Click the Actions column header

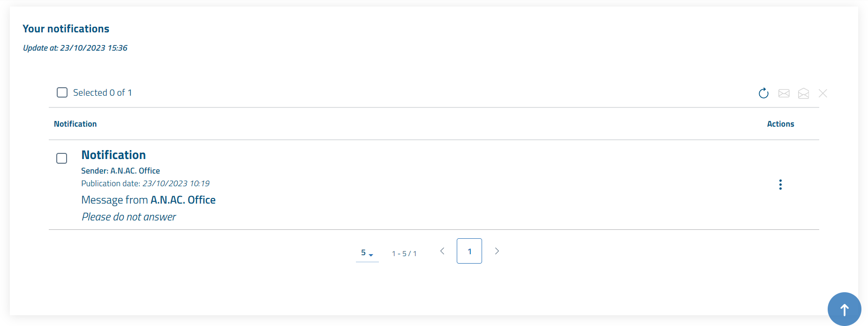(780, 124)
